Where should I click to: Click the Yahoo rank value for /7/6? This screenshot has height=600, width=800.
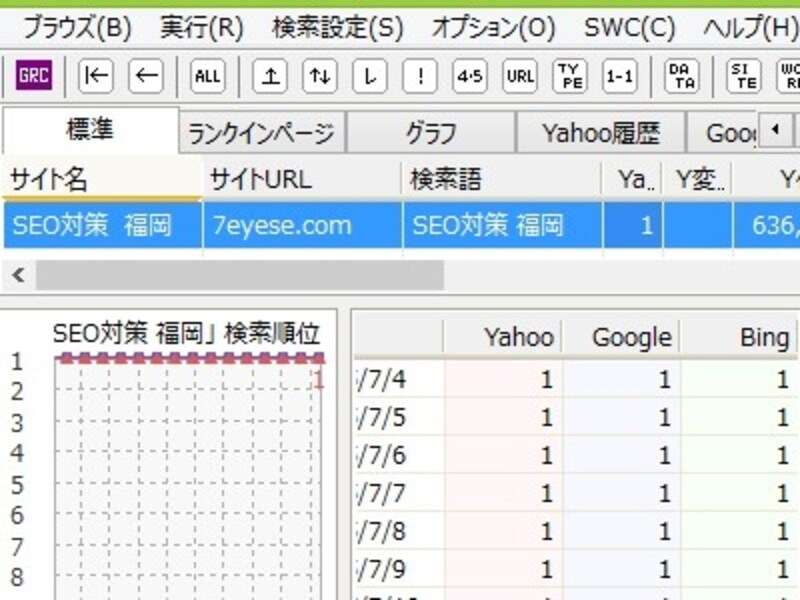[x=546, y=456]
